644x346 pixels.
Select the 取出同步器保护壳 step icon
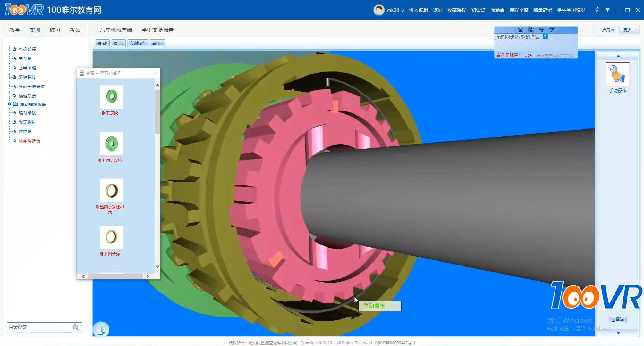tap(111, 191)
